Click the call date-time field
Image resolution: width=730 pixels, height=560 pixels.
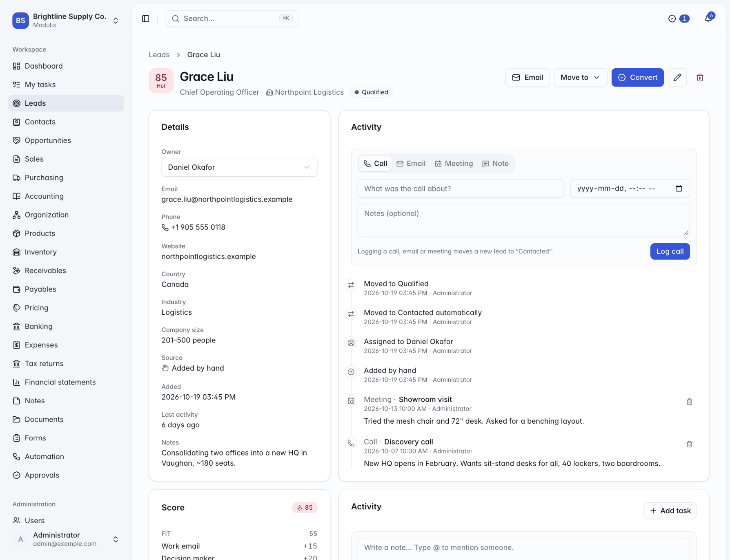tap(630, 189)
